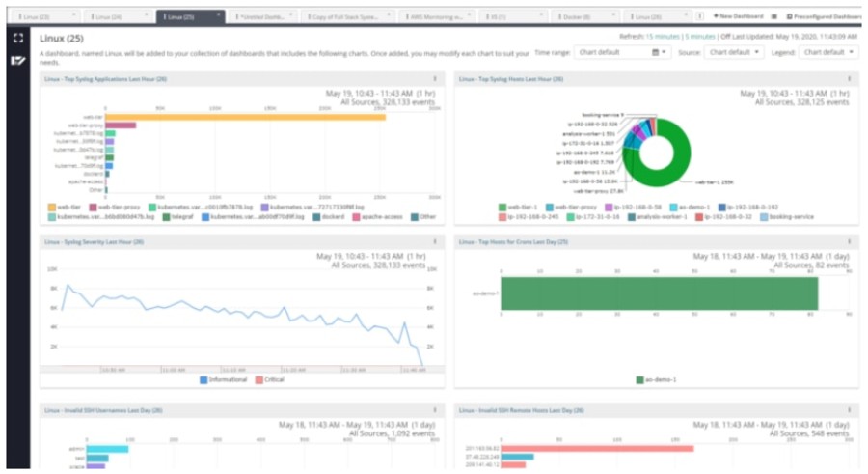Image resolution: width=868 pixels, height=474 pixels.
Task: Close the Linux (24) dashboard tab
Action: click(x=147, y=15)
